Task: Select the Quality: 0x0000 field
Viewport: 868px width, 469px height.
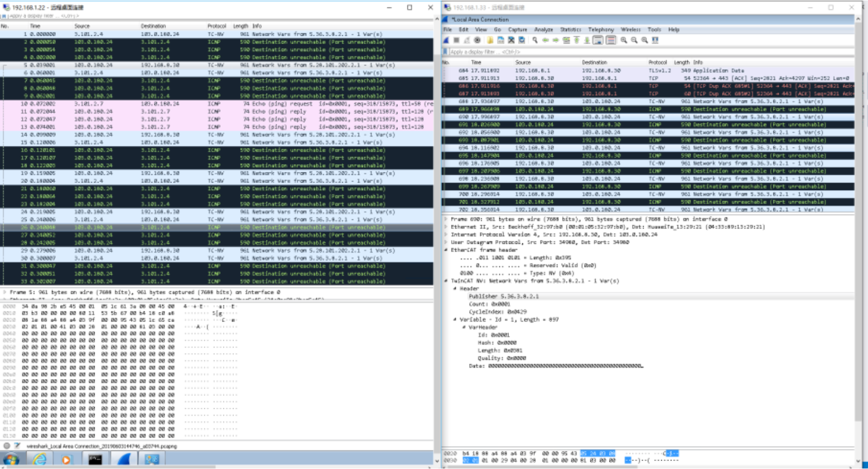Action: pyautogui.click(x=502, y=358)
